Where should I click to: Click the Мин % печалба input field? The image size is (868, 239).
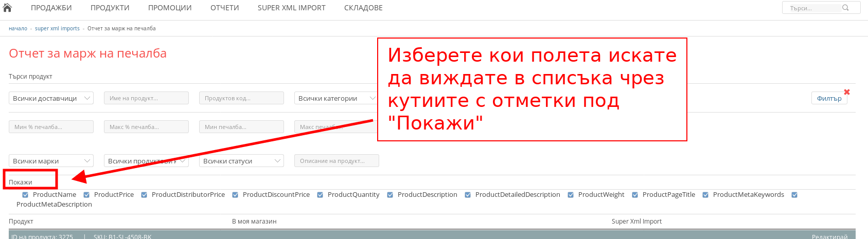pos(51,127)
